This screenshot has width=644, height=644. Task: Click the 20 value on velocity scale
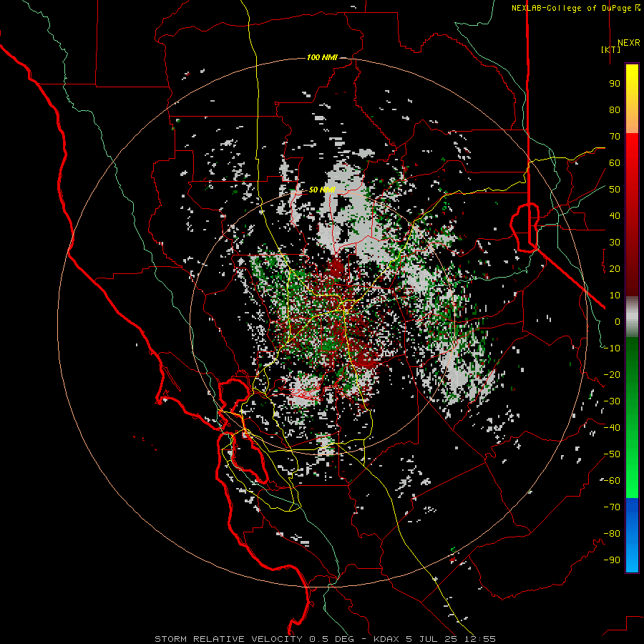pos(615,269)
